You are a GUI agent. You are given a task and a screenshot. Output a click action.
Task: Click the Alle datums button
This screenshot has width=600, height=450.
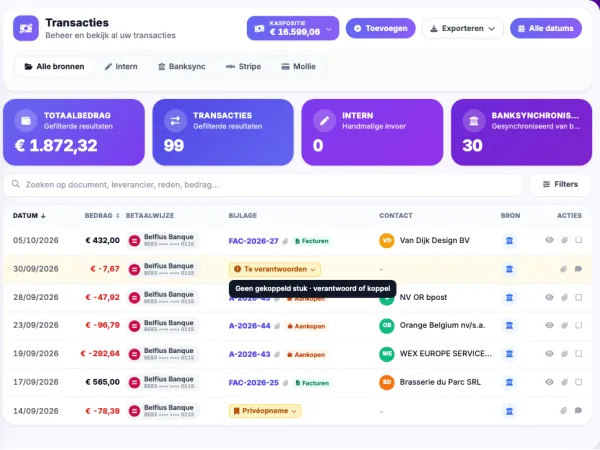pyautogui.click(x=546, y=28)
